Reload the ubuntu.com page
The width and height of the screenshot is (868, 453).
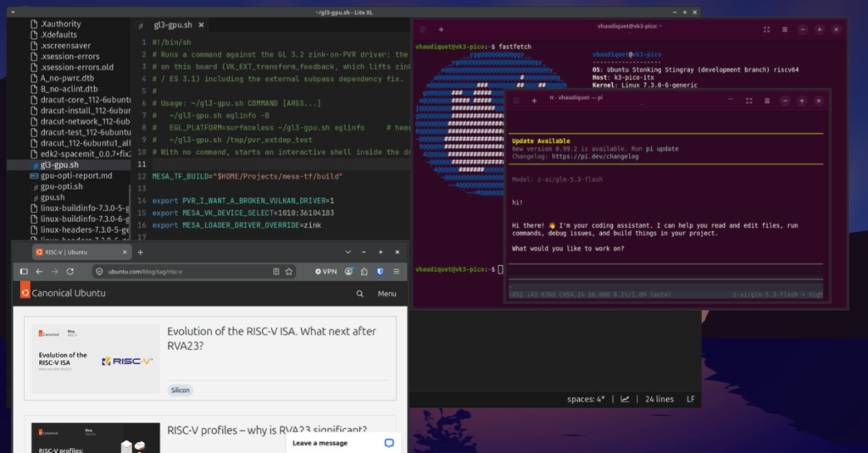pyautogui.click(x=70, y=272)
